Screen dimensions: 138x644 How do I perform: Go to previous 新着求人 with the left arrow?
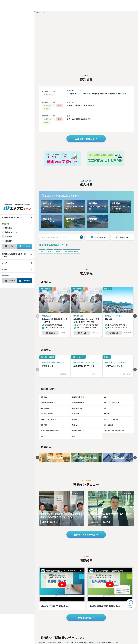click(x=37, y=369)
